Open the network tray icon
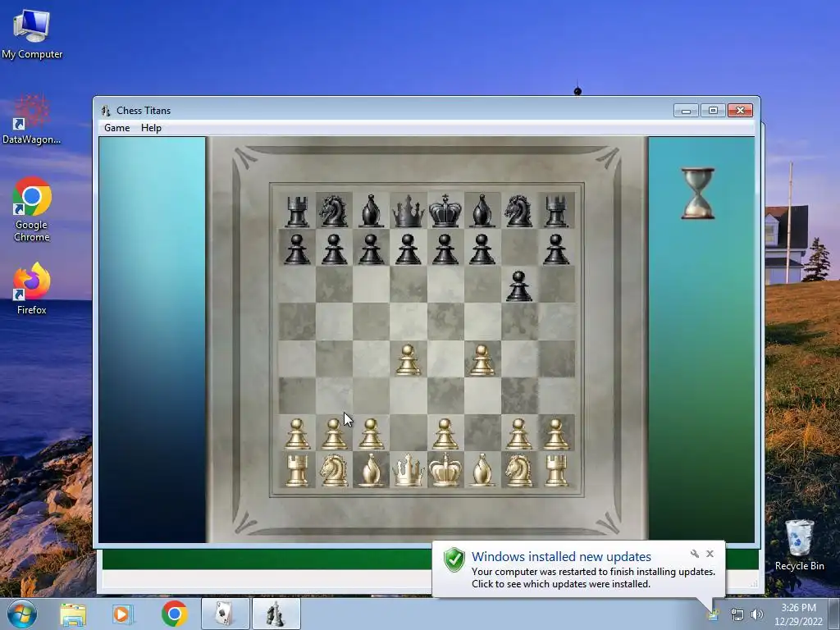The image size is (840, 630). (737, 614)
